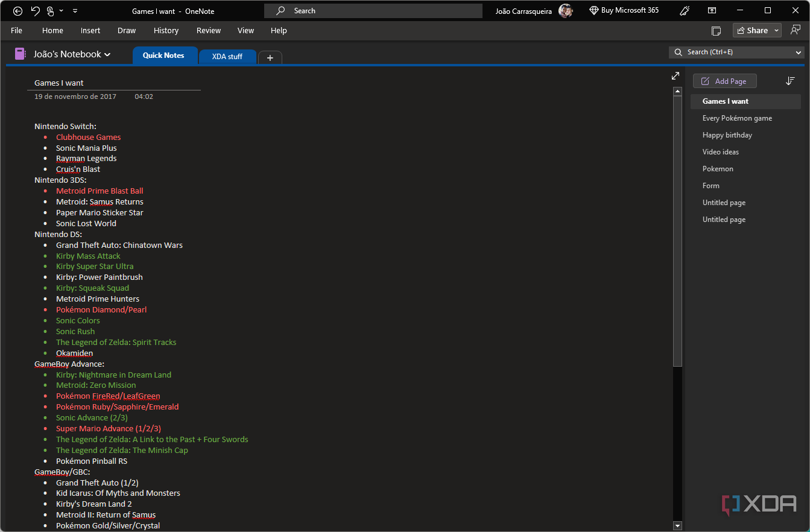Click scrollbar down arrow
The height and width of the screenshot is (532, 810).
pyautogui.click(x=677, y=526)
